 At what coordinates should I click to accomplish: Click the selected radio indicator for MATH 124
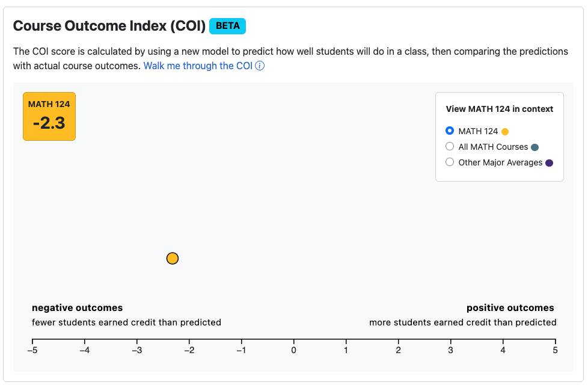point(449,131)
